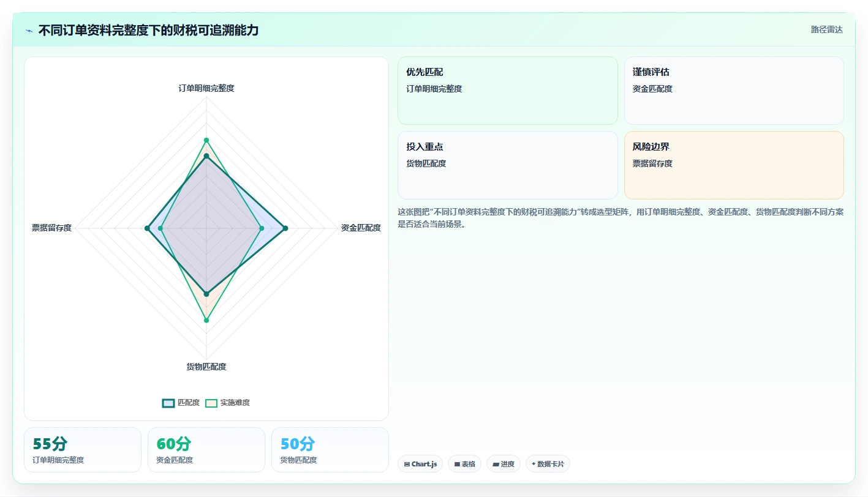Image resolution: width=868 pixels, height=497 pixels.
Task: Click the Chart.js tag
Action: click(x=420, y=464)
